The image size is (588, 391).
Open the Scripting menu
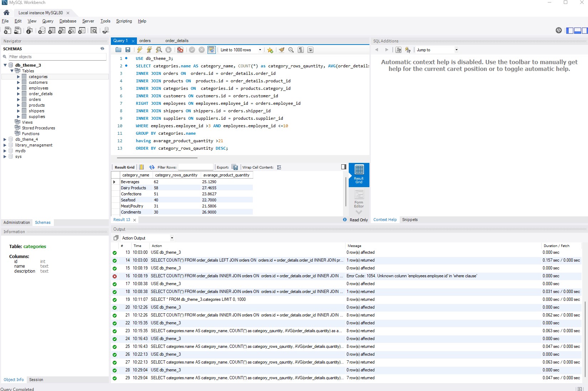(x=124, y=21)
